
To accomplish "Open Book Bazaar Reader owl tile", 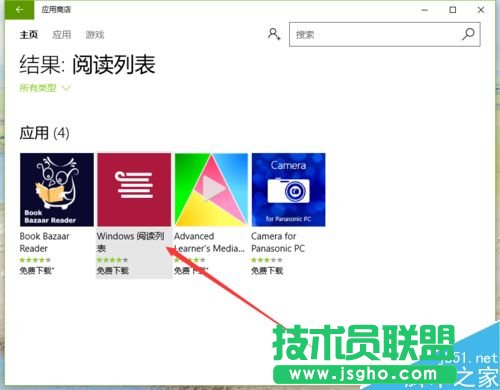I will tap(57, 190).
